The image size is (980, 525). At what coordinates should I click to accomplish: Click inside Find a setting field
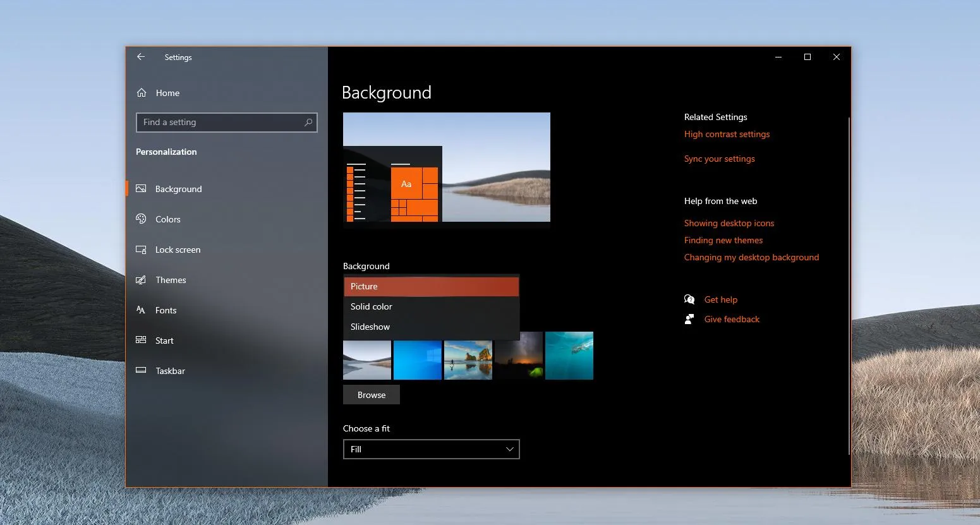pos(226,123)
